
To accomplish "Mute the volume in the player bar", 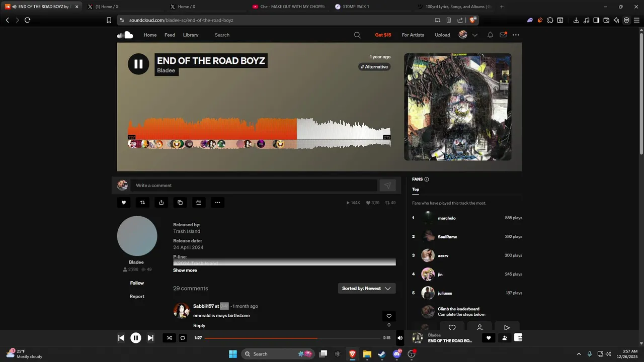I will (400, 338).
